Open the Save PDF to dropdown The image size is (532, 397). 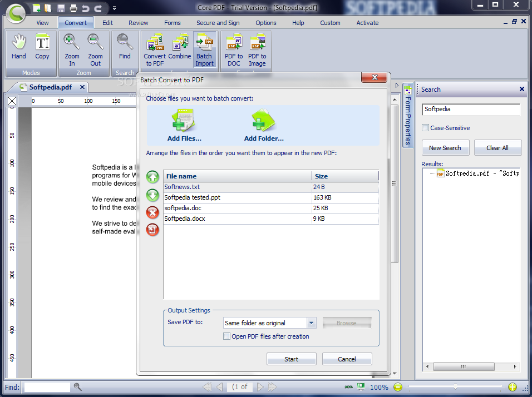[x=312, y=322]
